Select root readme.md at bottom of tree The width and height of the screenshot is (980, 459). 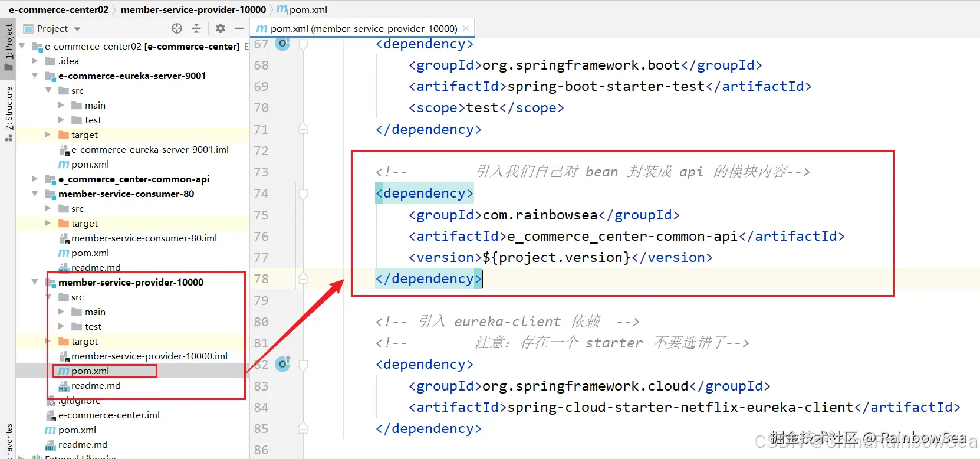83,444
